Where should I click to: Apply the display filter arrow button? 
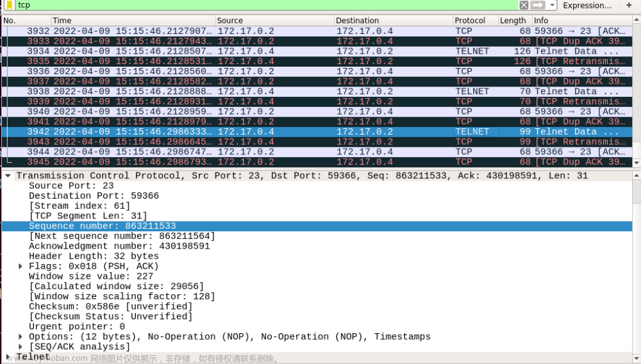coord(538,5)
